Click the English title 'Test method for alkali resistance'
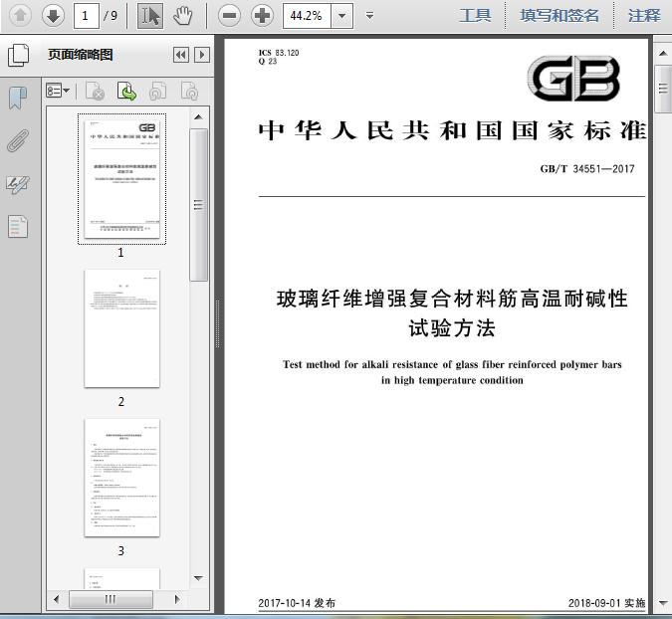The image size is (672, 619). click(452, 364)
